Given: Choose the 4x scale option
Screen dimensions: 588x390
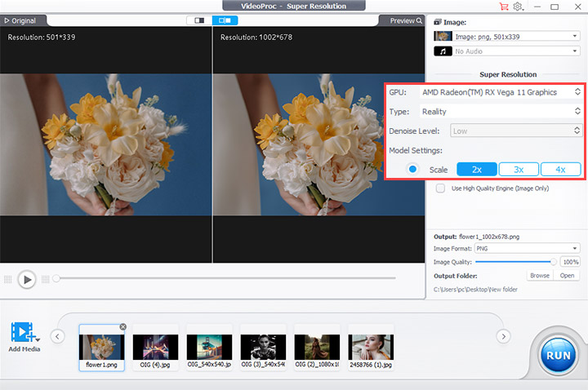Looking at the screenshot, I should coord(560,170).
